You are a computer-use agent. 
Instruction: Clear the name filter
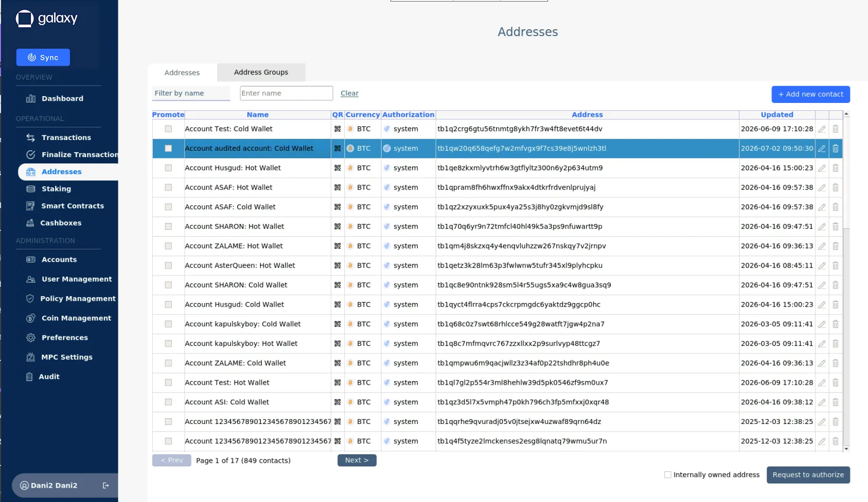[x=350, y=93]
